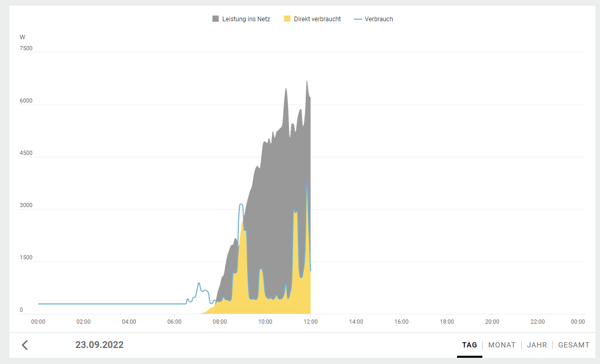Viewport: 600px width, 364px height.
Task: Click the blue Verbrauch legend line marker
Action: (358, 19)
